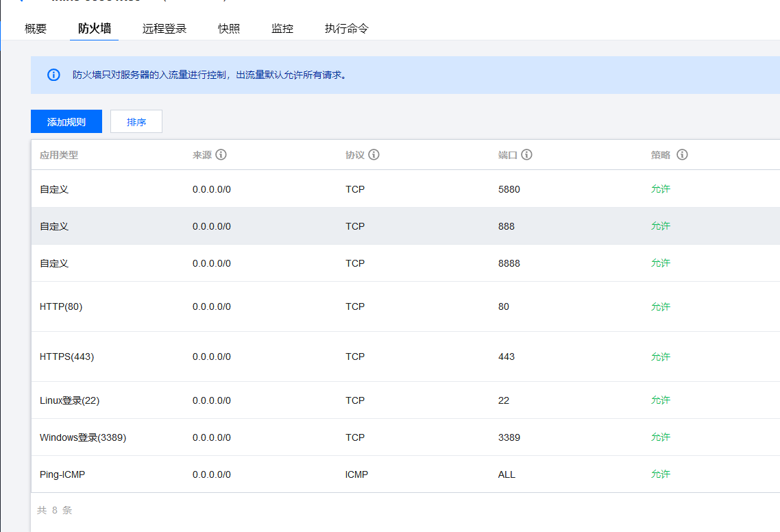Click source 0.0.0.0/0 in HTTP(80) row

211,306
